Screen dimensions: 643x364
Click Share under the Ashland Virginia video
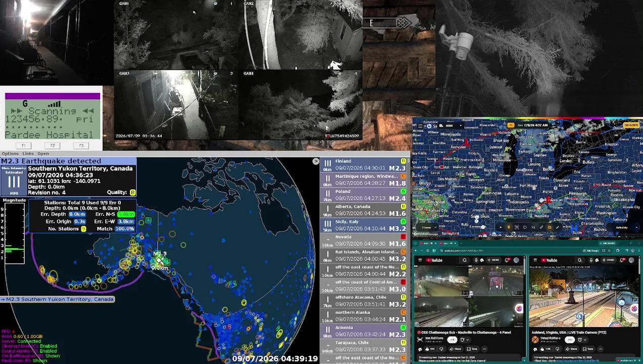pyautogui.click(x=571, y=349)
